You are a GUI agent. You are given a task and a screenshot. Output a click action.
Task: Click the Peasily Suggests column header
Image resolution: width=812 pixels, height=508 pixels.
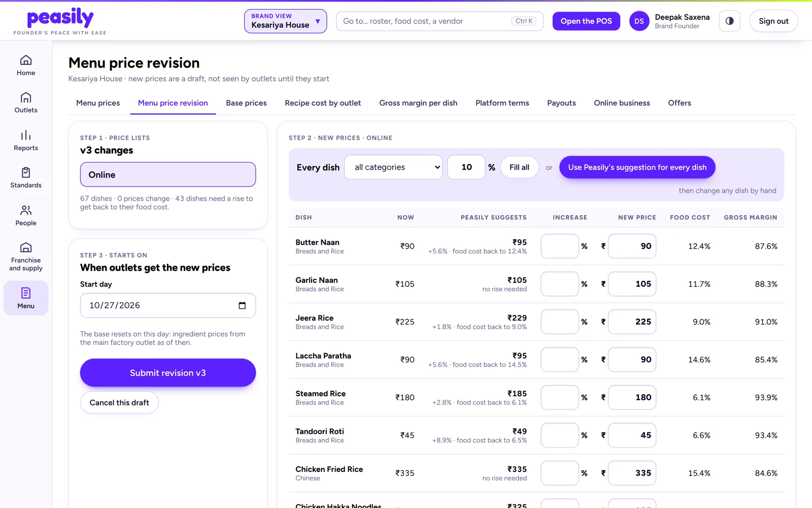(493, 217)
